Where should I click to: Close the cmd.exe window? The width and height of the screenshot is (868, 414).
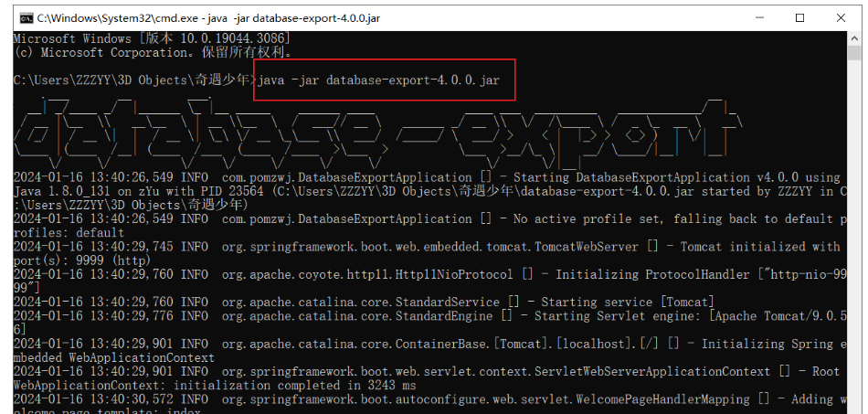(x=841, y=18)
